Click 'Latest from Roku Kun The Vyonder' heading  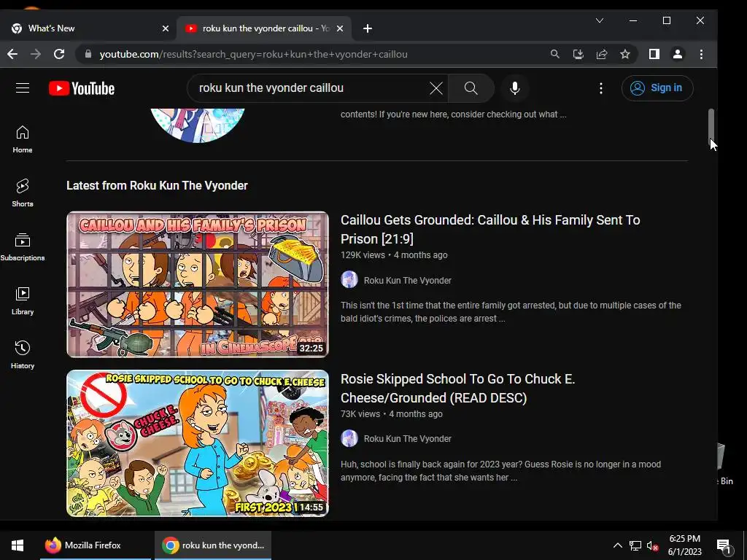158,185
